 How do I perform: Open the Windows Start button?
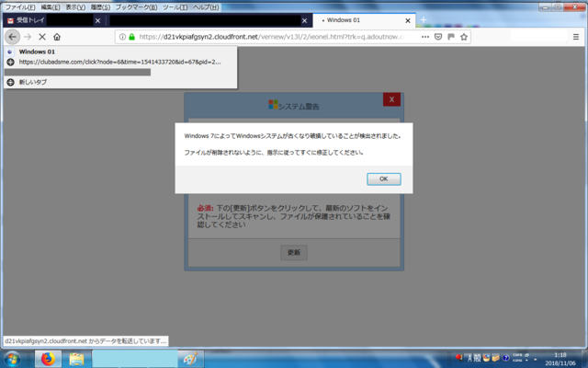click(12, 359)
